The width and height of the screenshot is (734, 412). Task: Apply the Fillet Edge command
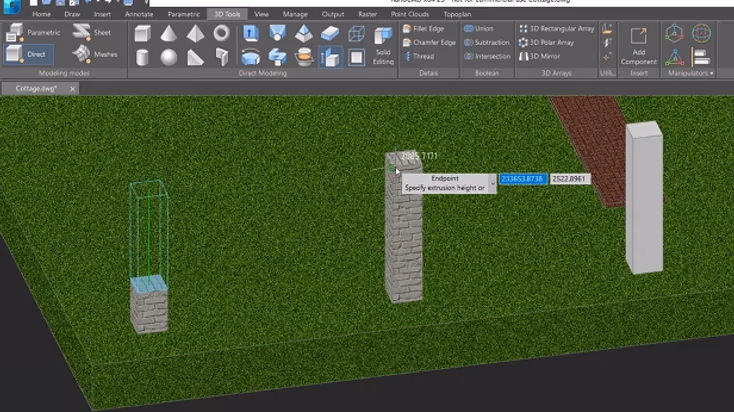tap(423, 29)
